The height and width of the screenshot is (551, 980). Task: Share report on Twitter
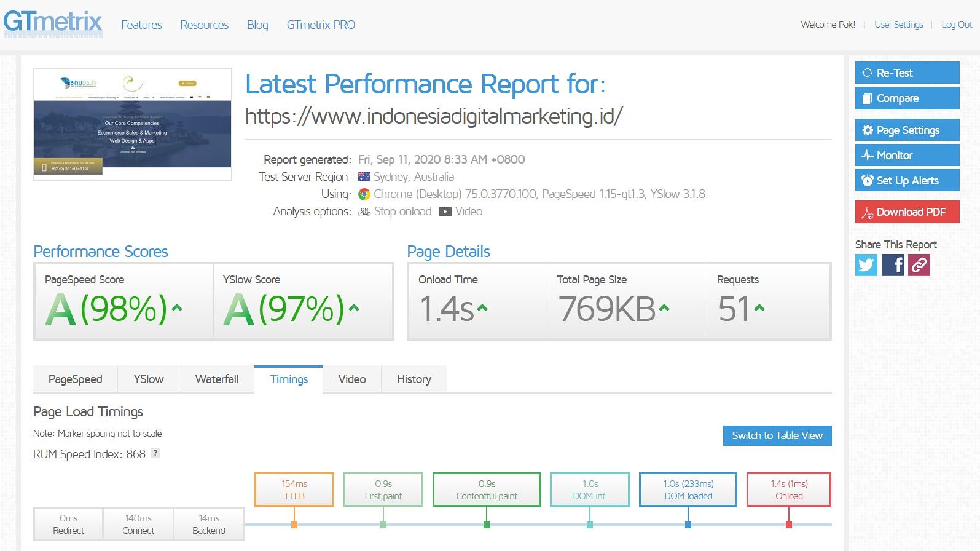pos(866,265)
